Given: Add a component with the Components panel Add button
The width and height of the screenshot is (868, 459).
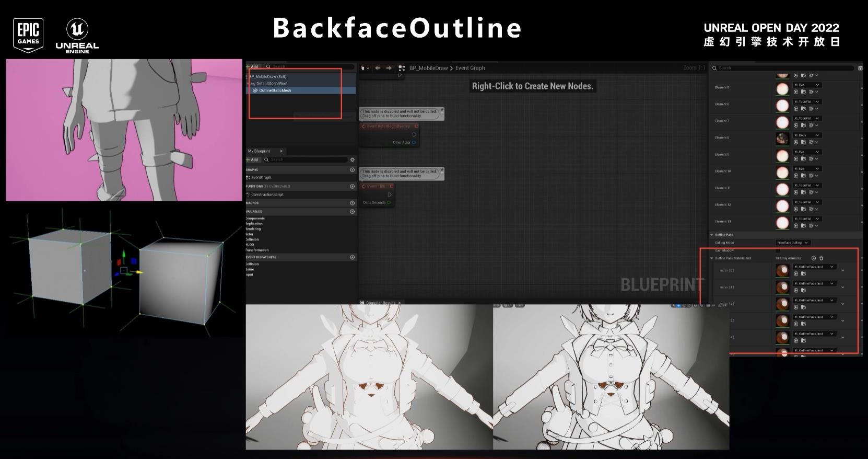Looking at the screenshot, I should [253, 67].
